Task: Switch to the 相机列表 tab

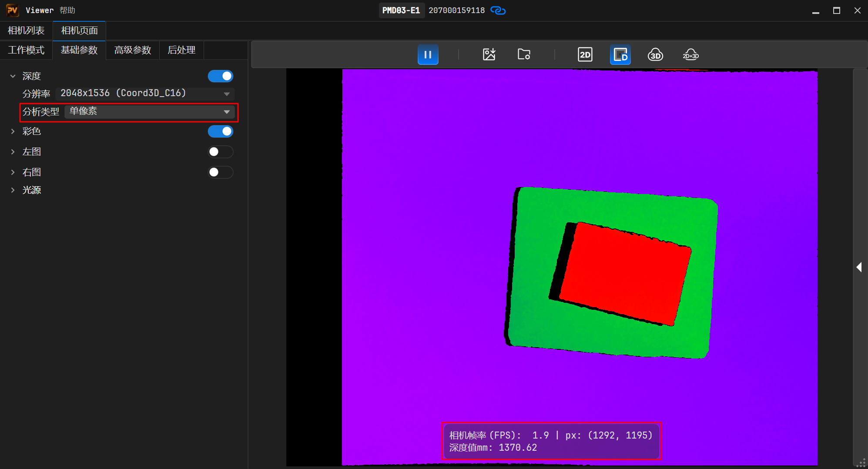Action: point(26,30)
